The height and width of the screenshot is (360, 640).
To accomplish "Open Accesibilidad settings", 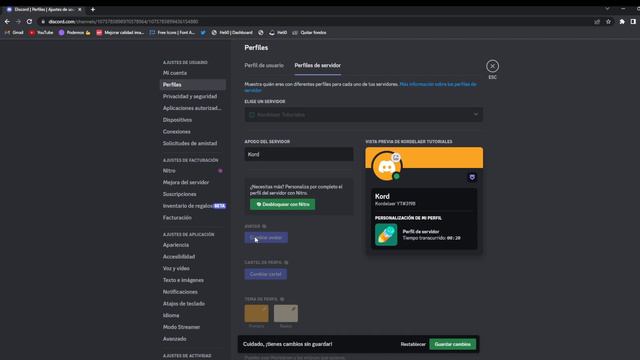I will (193, 257).
